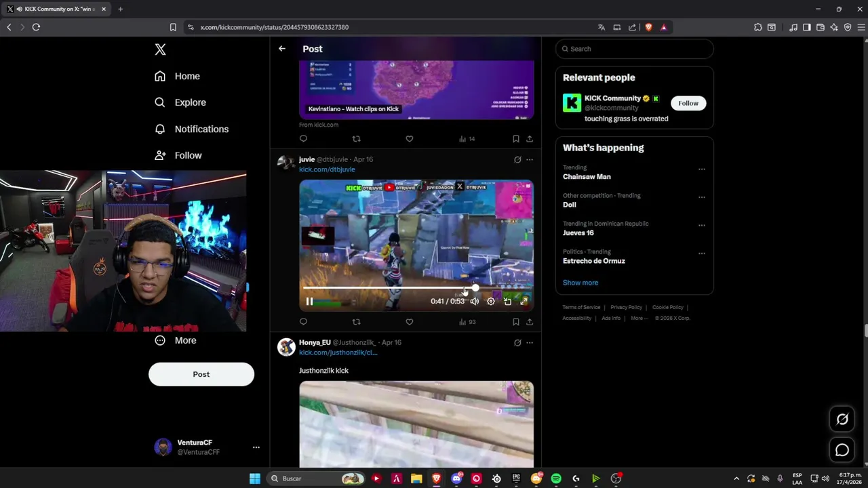Like juvie's post
This screenshot has width=868, height=488.
click(409, 322)
